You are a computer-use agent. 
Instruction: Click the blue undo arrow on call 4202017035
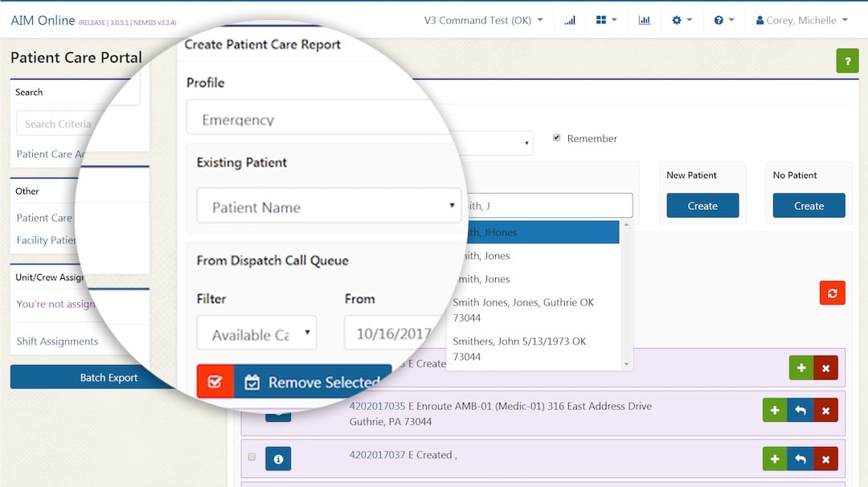(800, 410)
